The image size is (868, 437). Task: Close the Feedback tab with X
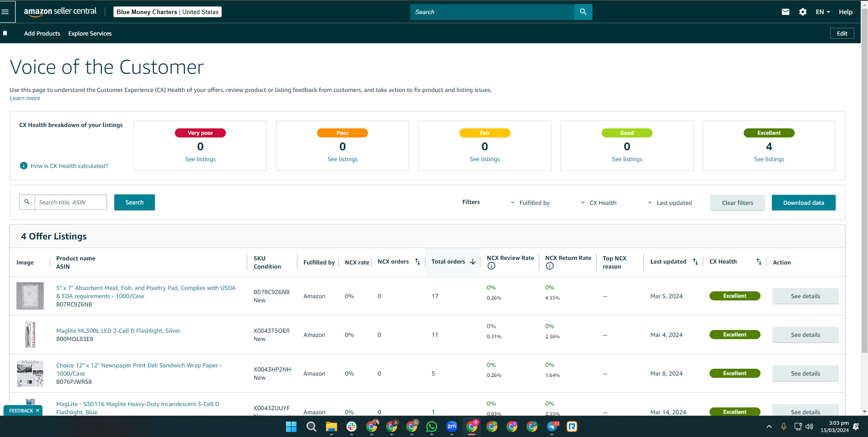click(37, 411)
